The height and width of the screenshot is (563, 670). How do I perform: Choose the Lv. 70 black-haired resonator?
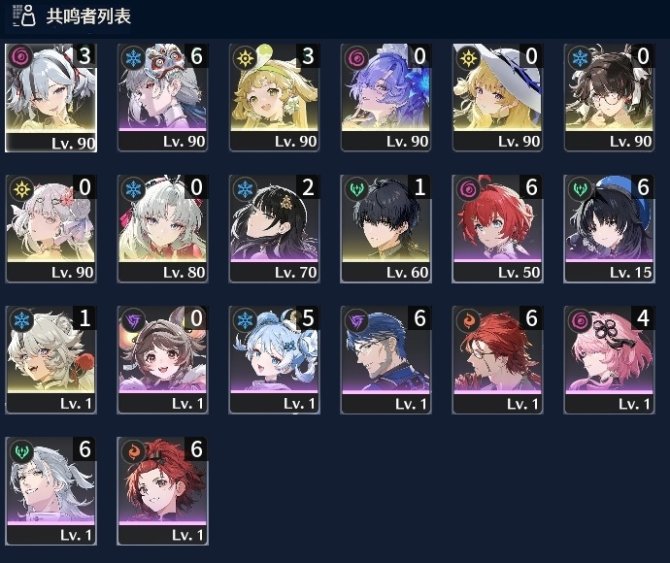(x=274, y=229)
